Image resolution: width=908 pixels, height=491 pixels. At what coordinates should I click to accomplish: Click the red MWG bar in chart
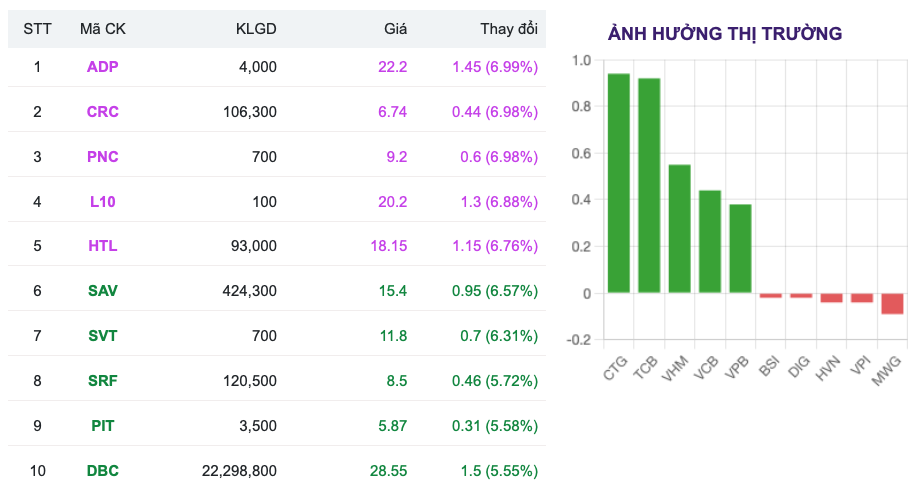coord(892,304)
